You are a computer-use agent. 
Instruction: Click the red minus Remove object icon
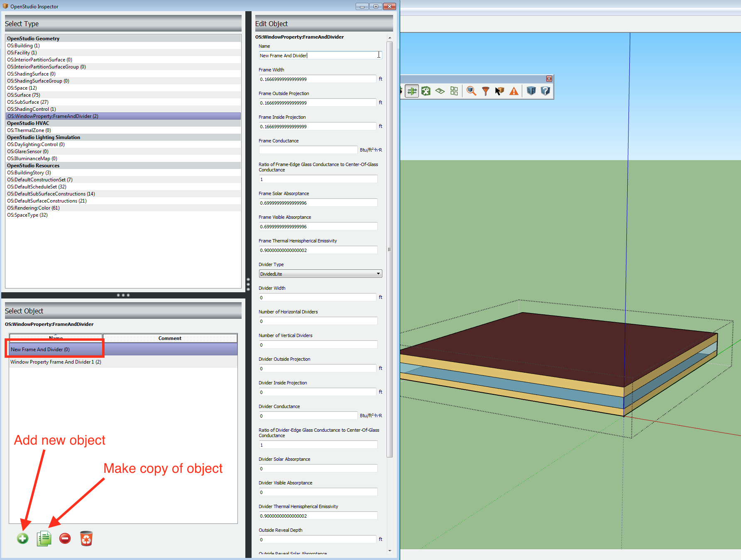[x=65, y=538]
